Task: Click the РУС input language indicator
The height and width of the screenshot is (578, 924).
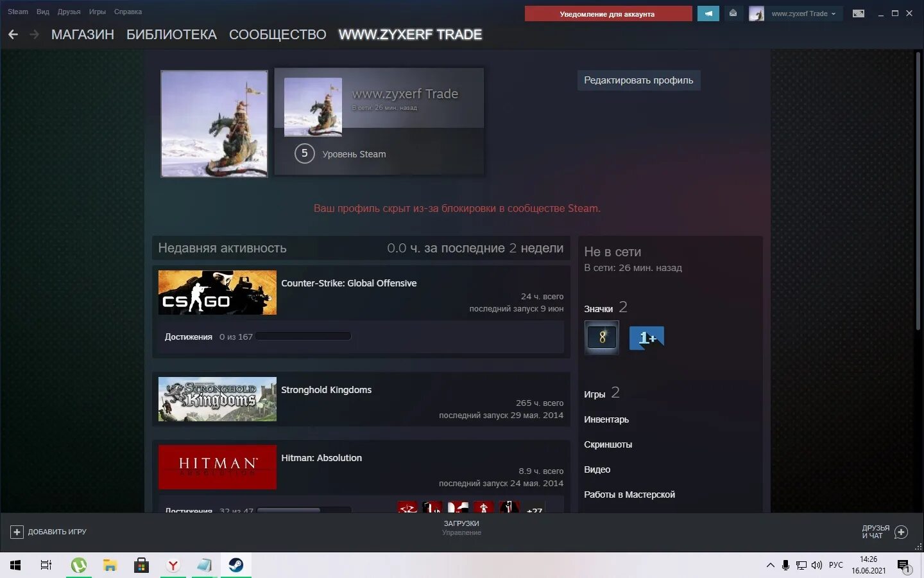Action: (x=836, y=565)
